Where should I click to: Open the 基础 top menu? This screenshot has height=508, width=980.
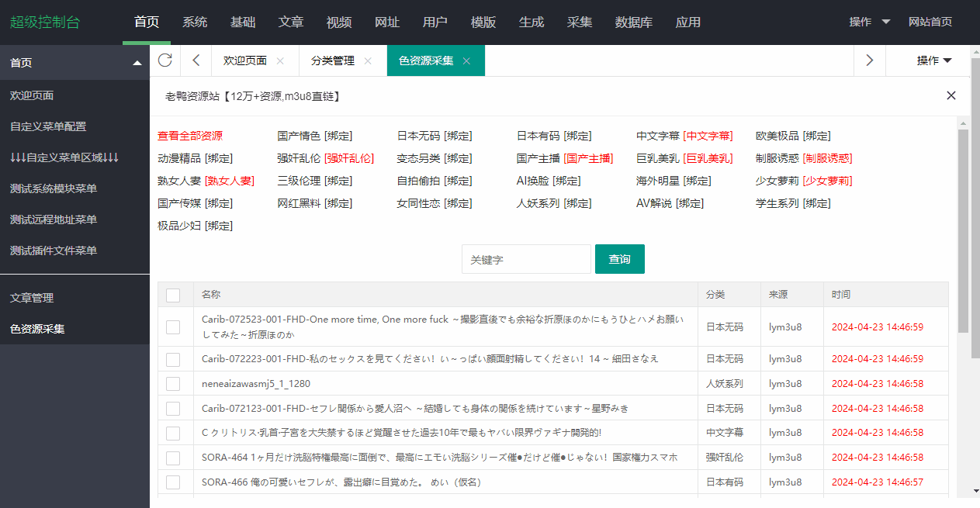point(243,22)
